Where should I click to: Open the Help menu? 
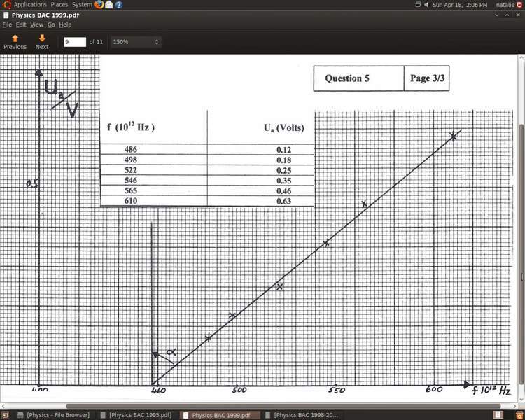pos(65,24)
